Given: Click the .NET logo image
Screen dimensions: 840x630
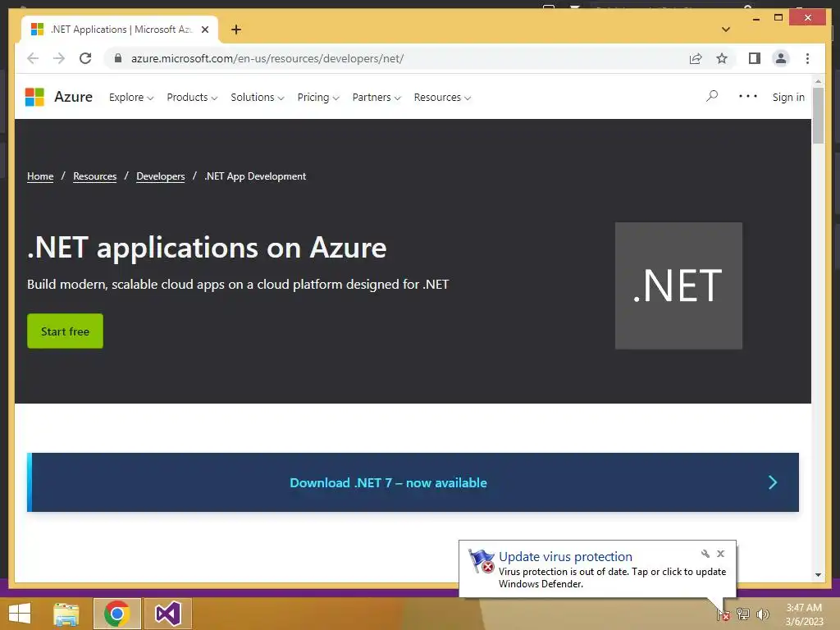Looking at the screenshot, I should click(x=678, y=285).
